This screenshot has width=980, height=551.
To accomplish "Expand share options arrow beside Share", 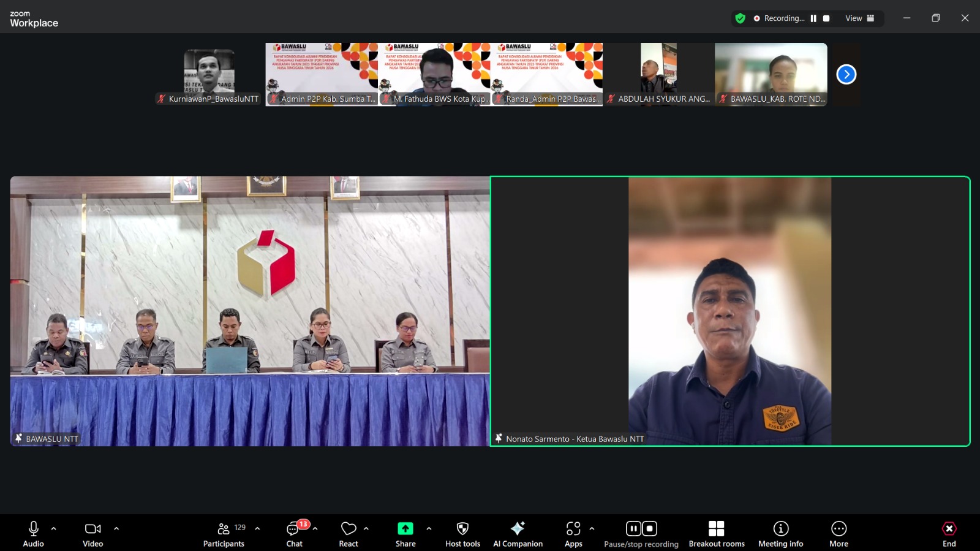I will 429,528.
